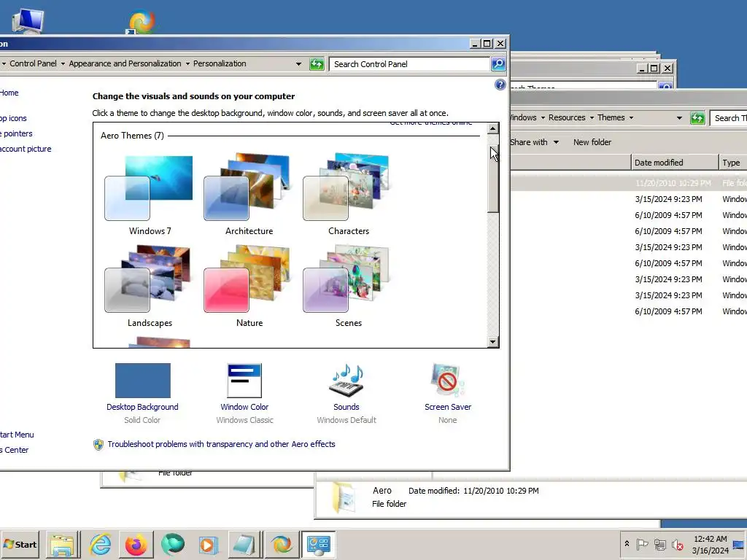
Task: Click the Desktop Background link
Action: click(x=142, y=407)
